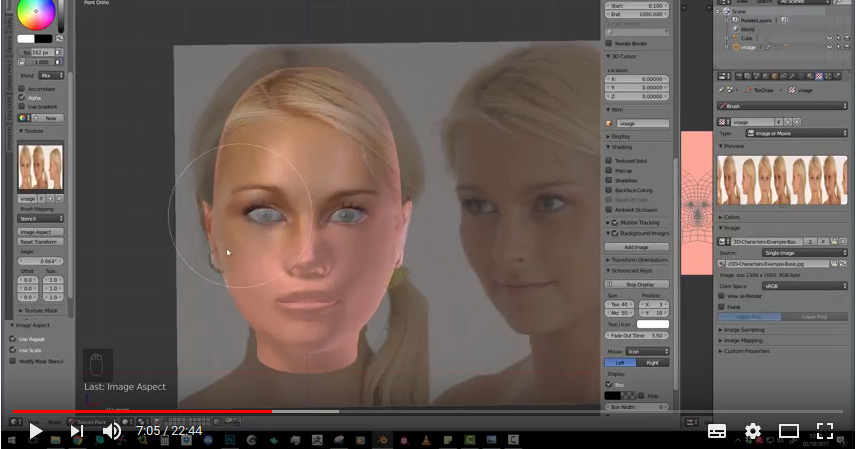Click the Stop Display button
The width and height of the screenshot is (856, 449).
pos(637,284)
